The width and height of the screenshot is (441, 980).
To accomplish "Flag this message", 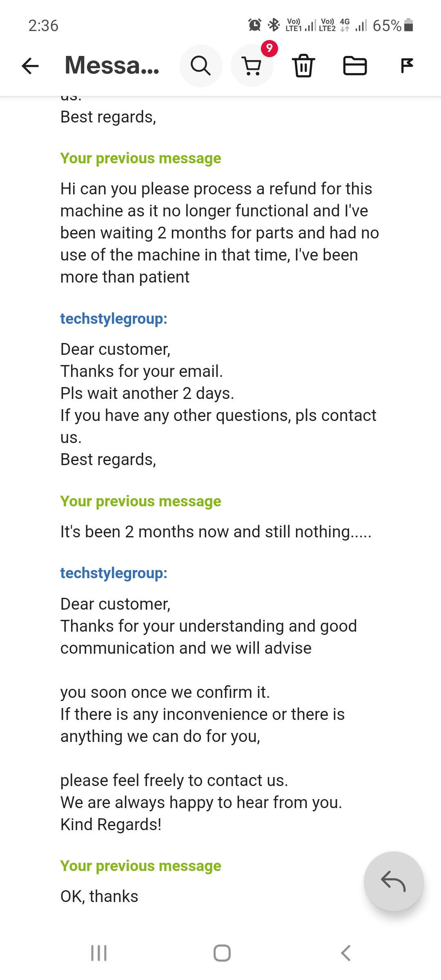I will tap(407, 66).
